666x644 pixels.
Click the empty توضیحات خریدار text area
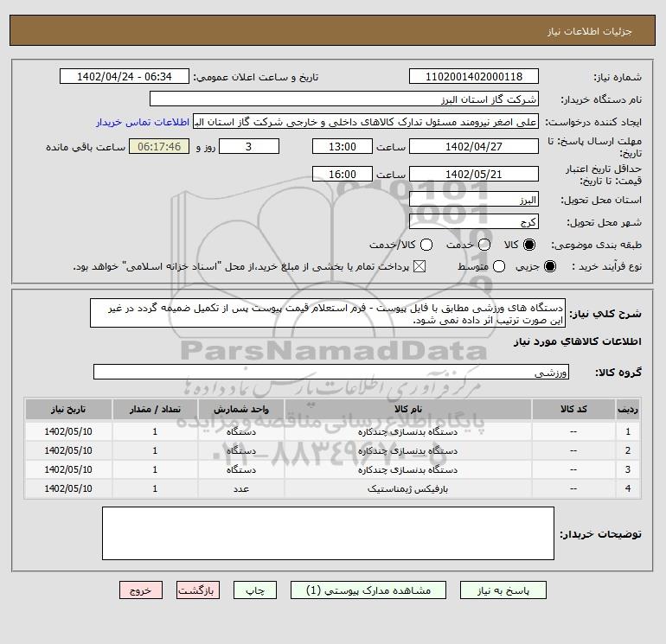click(x=328, y=533)
